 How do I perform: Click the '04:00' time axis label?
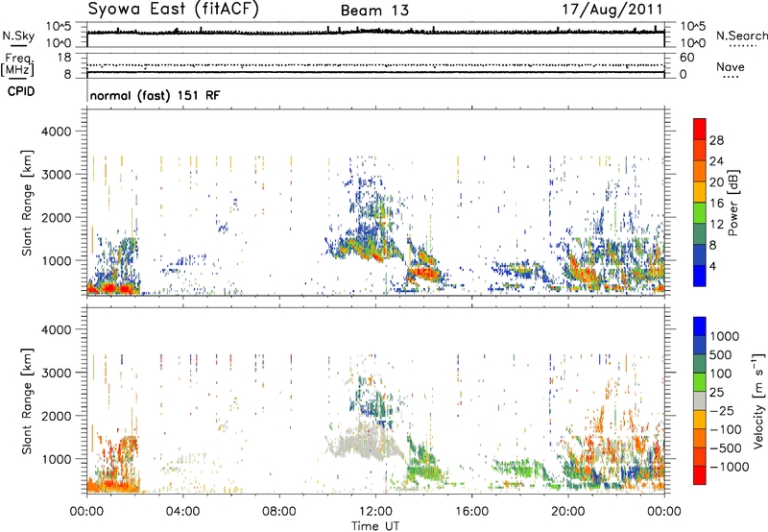coord(182,512)
